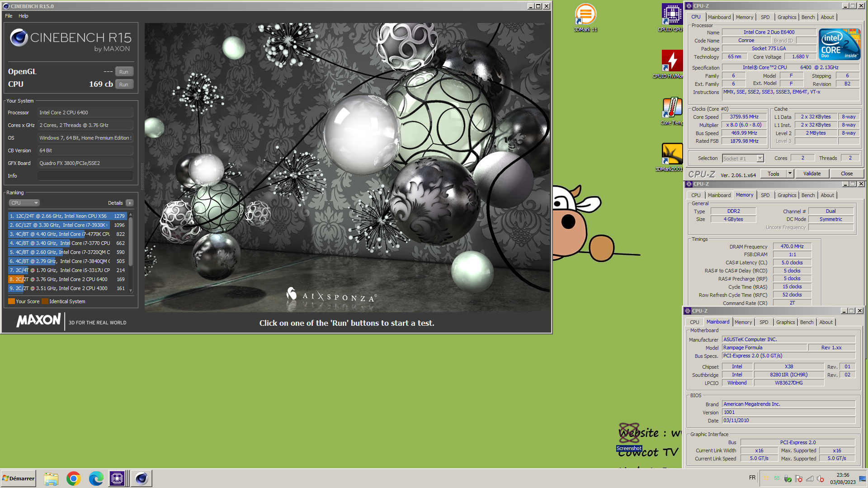Select ranking row Core i7-3720QM 590

(x=67, y=252)
